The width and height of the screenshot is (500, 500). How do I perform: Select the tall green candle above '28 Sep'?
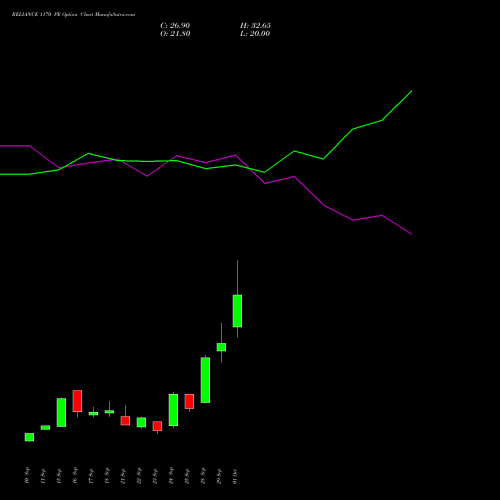[x=205, y=380]
